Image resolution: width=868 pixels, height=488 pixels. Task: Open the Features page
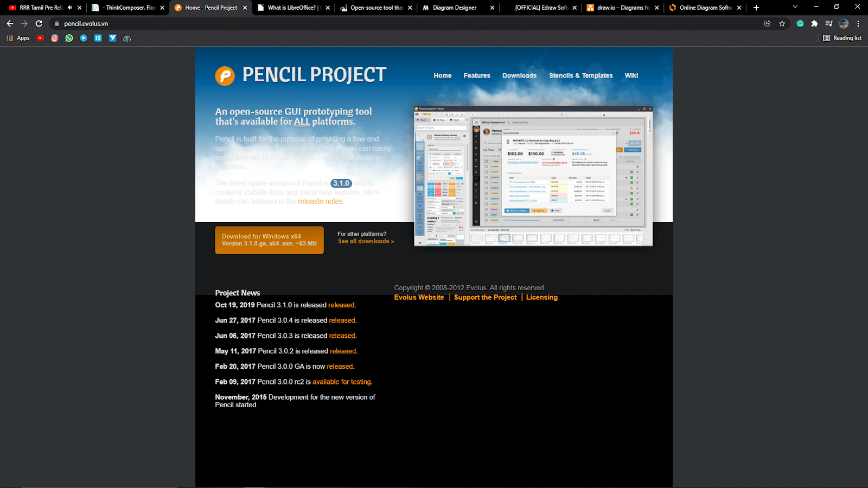tap(477, 76)
